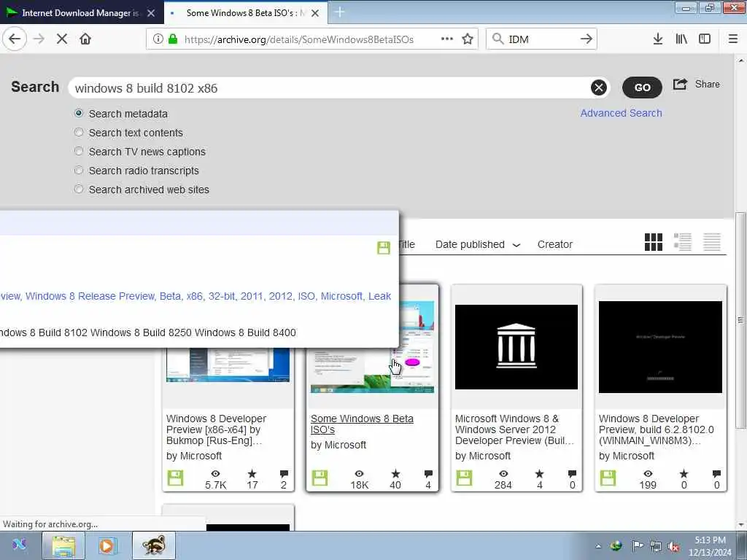Select Search text contents option
747x560 pixels.
click(79, 133)
